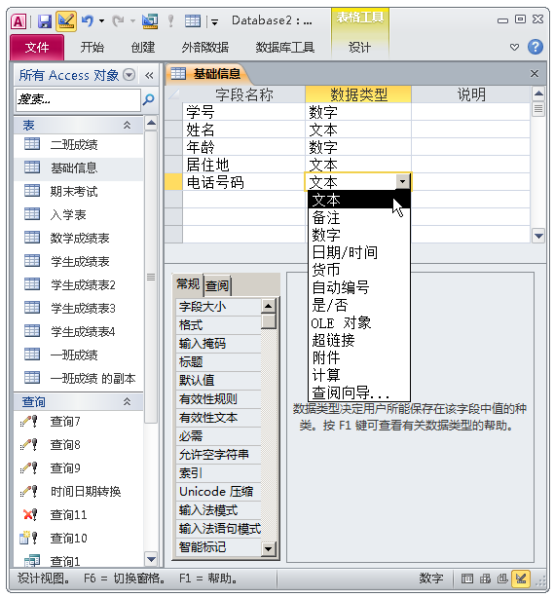Click navigation pane scrollbar down arrow

point(151,559)
